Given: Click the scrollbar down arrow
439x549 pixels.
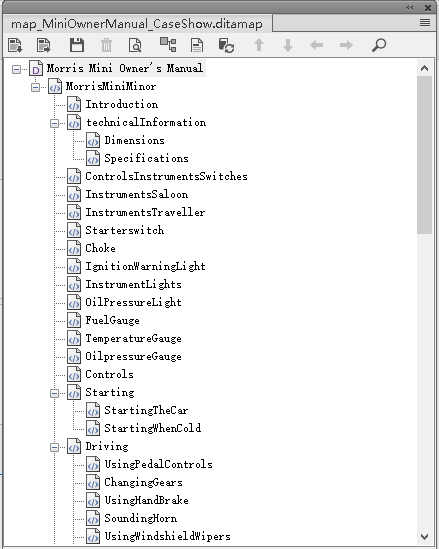Looking at the screenshot, I should 425,536.
